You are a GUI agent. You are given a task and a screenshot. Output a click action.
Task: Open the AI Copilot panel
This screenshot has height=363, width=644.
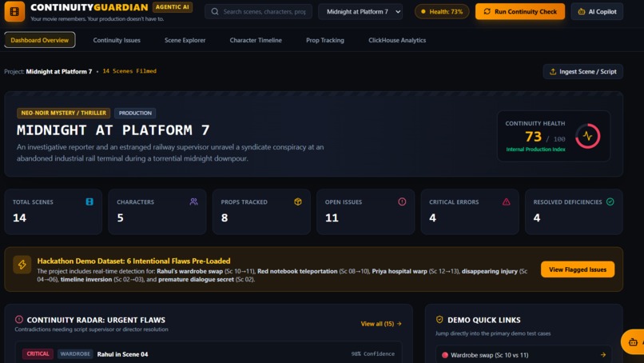click(597, 11)
